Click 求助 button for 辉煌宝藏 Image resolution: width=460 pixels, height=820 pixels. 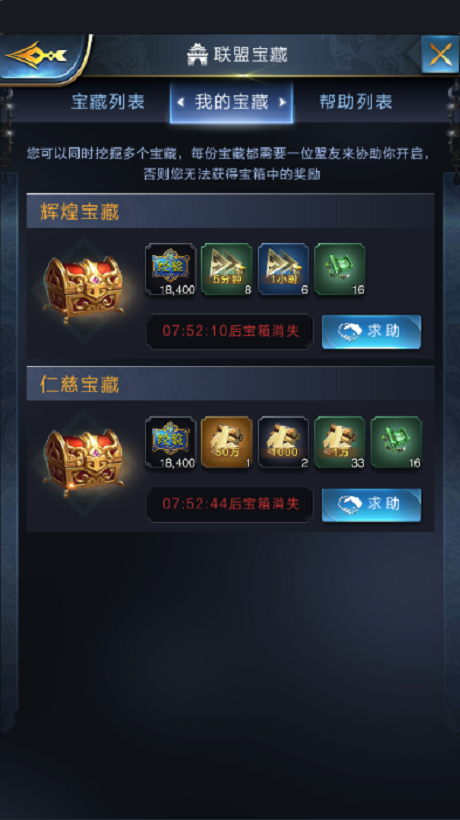coord(371,332)
